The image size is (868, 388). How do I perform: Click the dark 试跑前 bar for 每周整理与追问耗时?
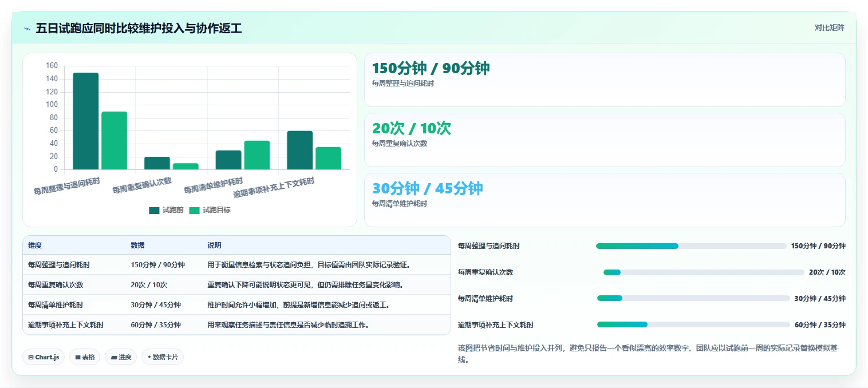pyautogui.click(x=85, y=121)
